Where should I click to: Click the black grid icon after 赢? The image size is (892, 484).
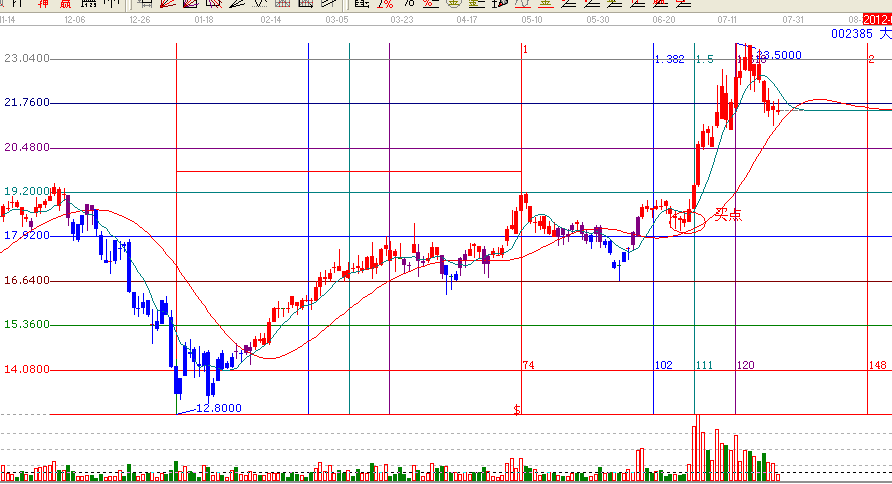pyautogui.click(x=88, y=4)
